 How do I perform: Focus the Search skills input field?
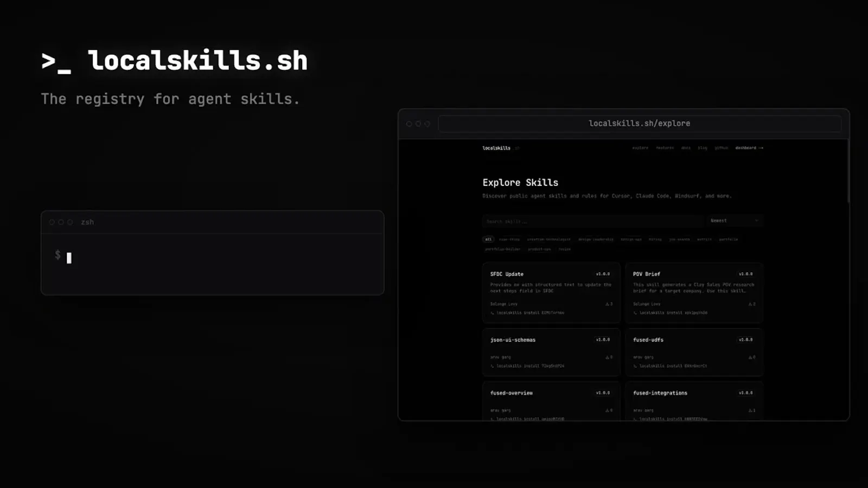click(x=592, y=221)
